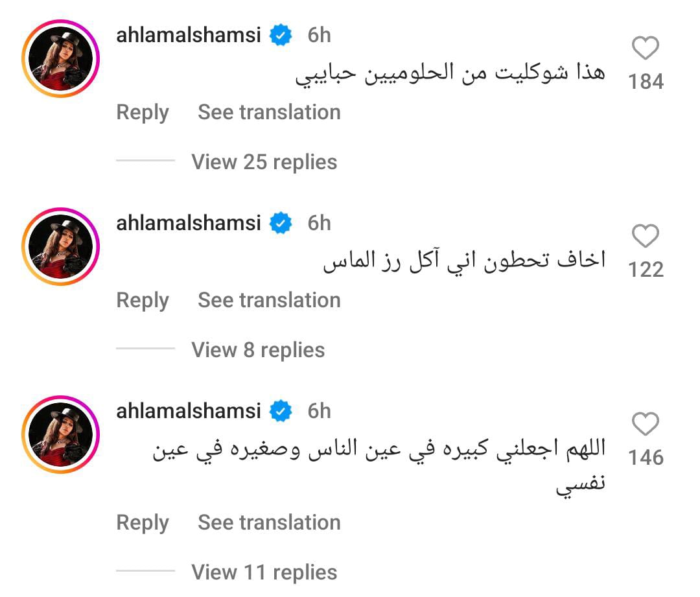Image resolution: width=700 pixels, height=597 pixels.
Task: Open ahlamalshamsi username on first comment
Action: click(188, 35)
